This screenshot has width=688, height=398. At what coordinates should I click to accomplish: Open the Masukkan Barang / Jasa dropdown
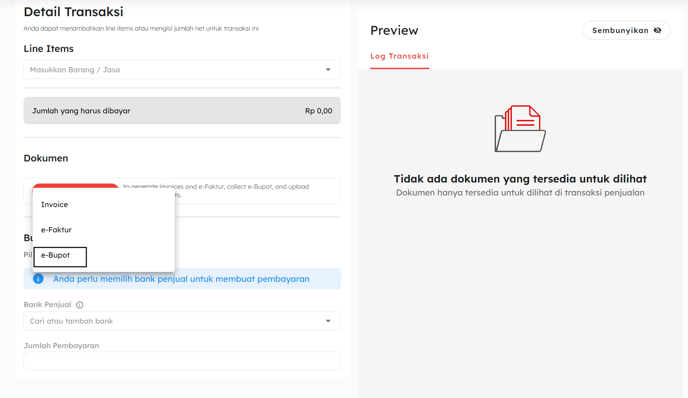pyautogui.click(x=182, y=70)
